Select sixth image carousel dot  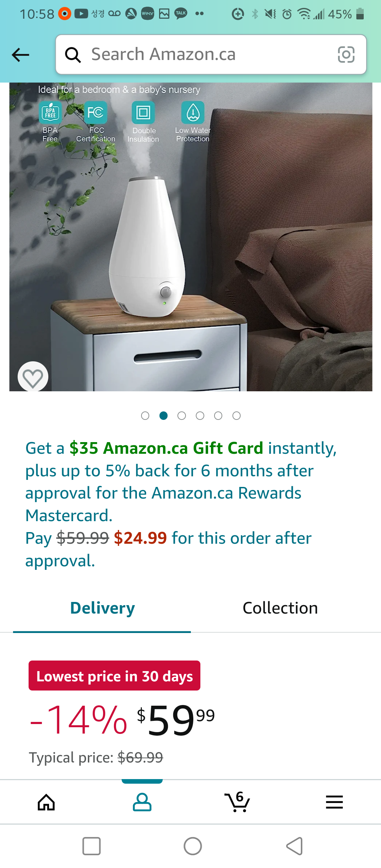click(x=237, y=416)
